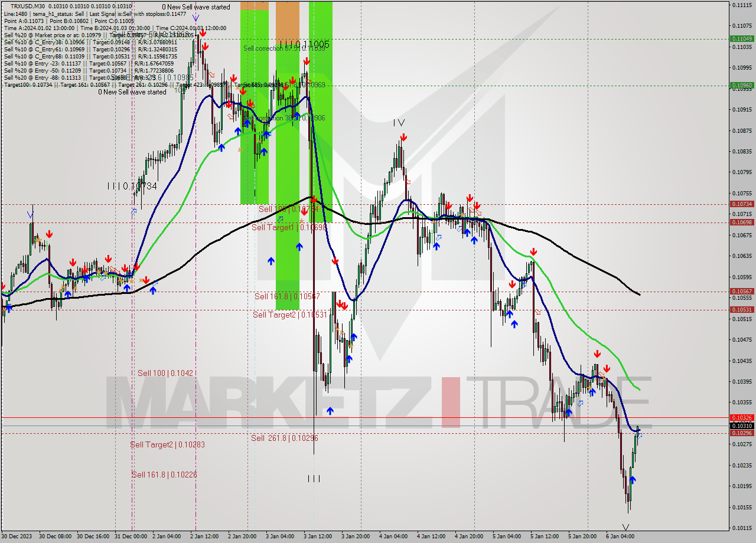This screenshot has height=543, width=756.
Task: Click the 'C_Entry88: 0.11039' sell line
Action: click(x=90, y=56)
